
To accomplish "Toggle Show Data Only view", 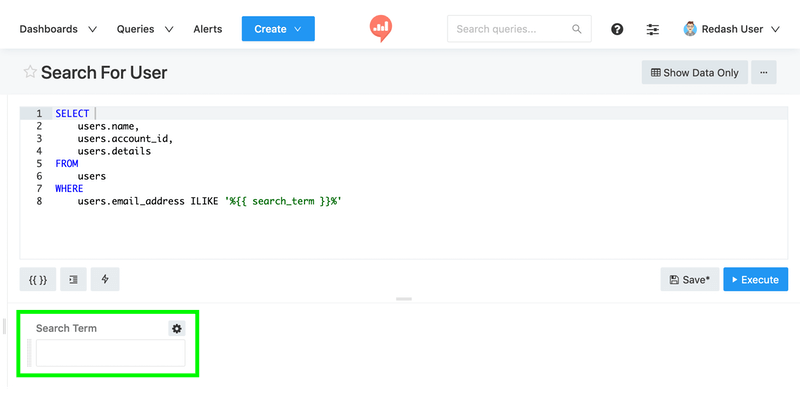I will 694,73.
